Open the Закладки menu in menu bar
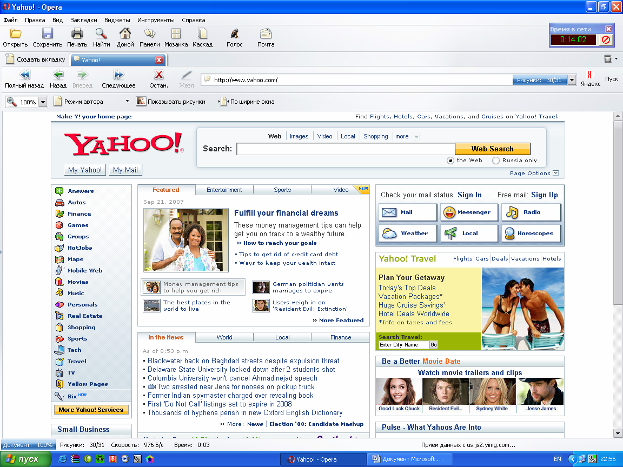This screenshot has height=467, width=623. [x=85, y=19]
